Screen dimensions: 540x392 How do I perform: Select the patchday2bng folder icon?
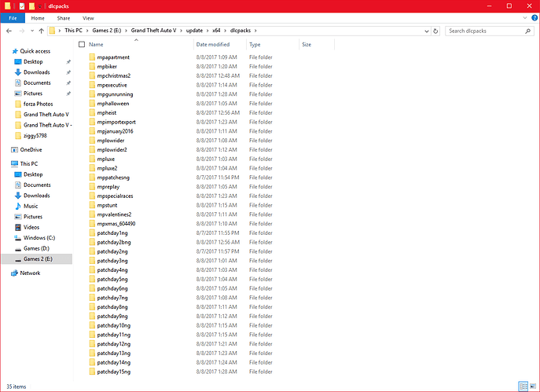(92, 242)
